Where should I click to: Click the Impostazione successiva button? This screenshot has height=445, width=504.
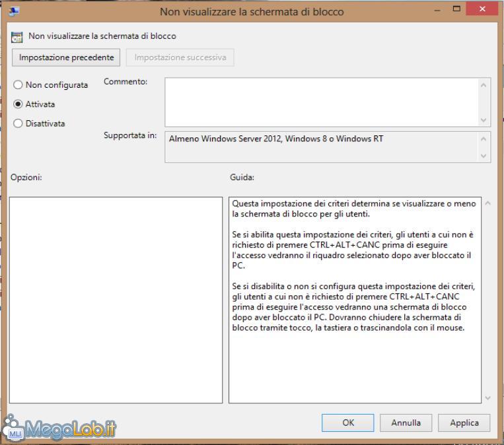coord(180,57)
